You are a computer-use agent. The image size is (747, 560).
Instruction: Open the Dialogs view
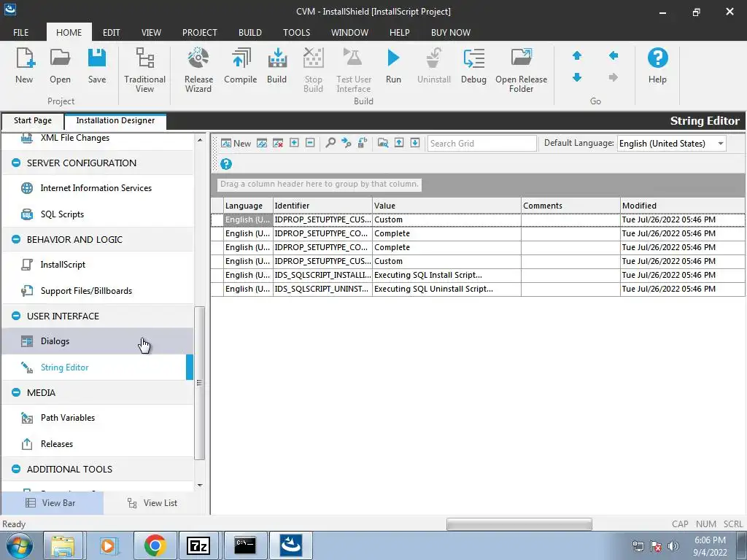pyautogui.click(x=97, y=341)
